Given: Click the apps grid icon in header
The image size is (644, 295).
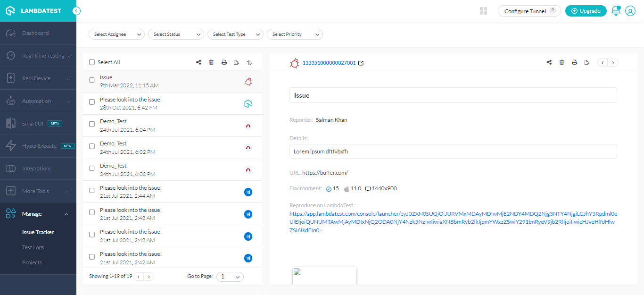Looking at the screenshot, I should tap(483, 11).
